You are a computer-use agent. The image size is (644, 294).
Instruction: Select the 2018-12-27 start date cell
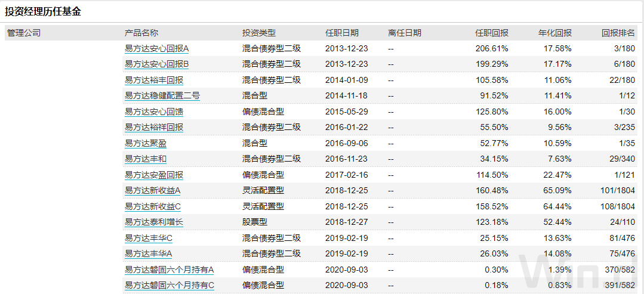[x=347, y=222]
